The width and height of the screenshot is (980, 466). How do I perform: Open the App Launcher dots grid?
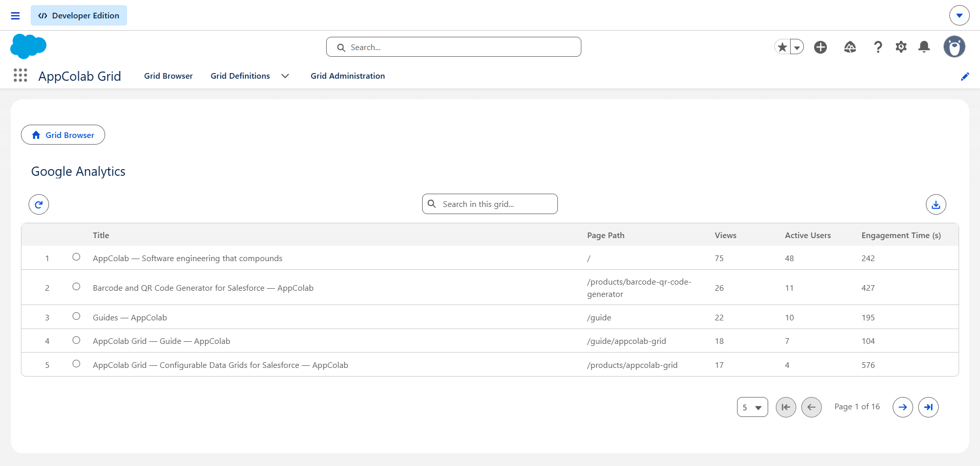coord(20,76)
